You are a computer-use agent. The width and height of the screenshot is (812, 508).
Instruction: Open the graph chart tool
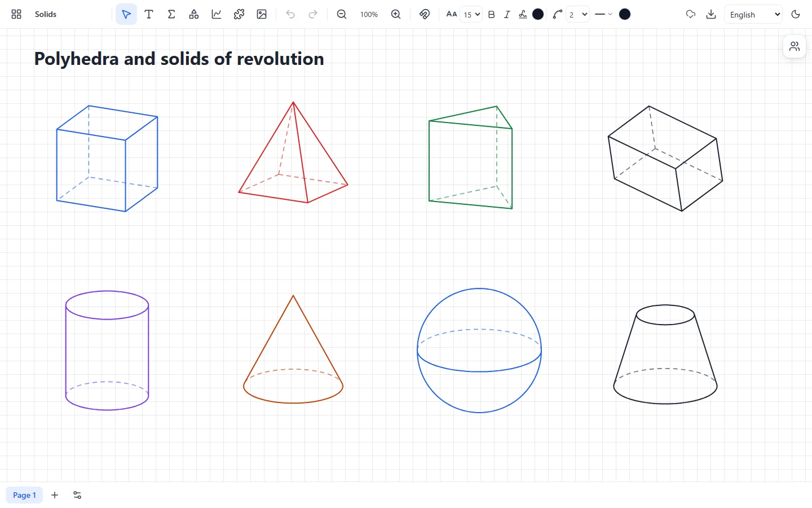tap(217, 14)
